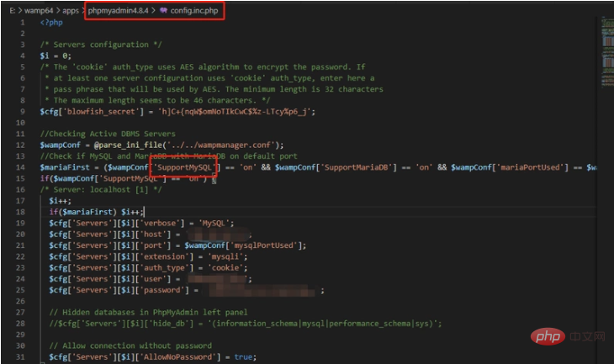Screen dimensions: 614x364
Task: Click $wampConf variable on line 12
Action: pos(60,145)
